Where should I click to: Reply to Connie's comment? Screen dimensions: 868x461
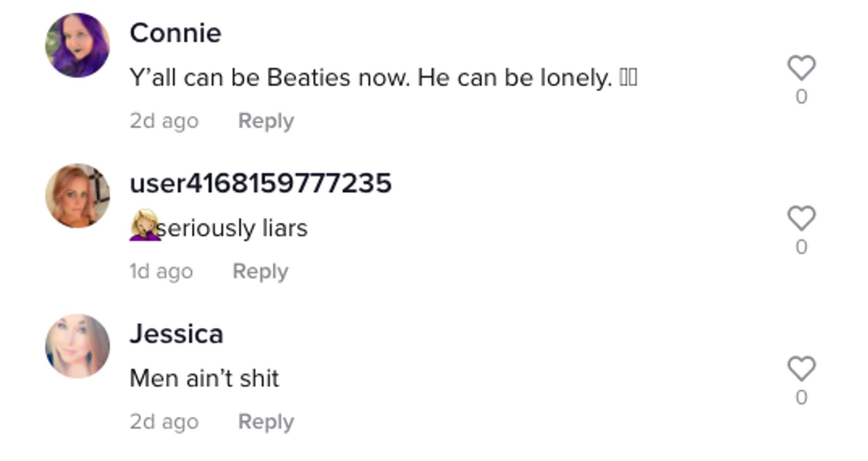(266, 121)
